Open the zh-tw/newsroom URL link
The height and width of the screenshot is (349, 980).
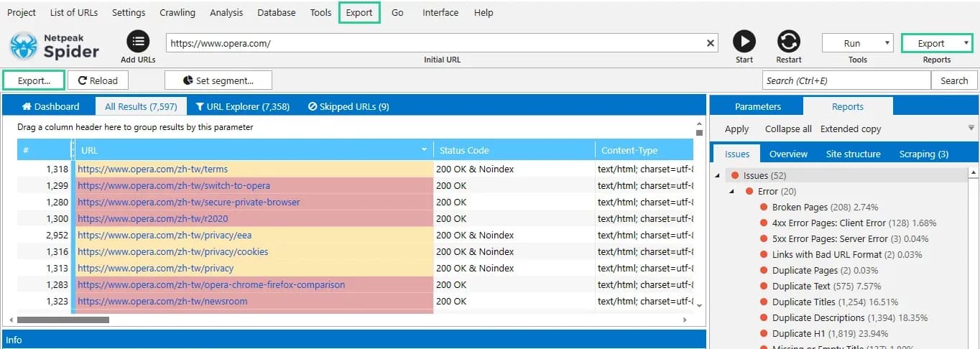click(x=162, y=301)
